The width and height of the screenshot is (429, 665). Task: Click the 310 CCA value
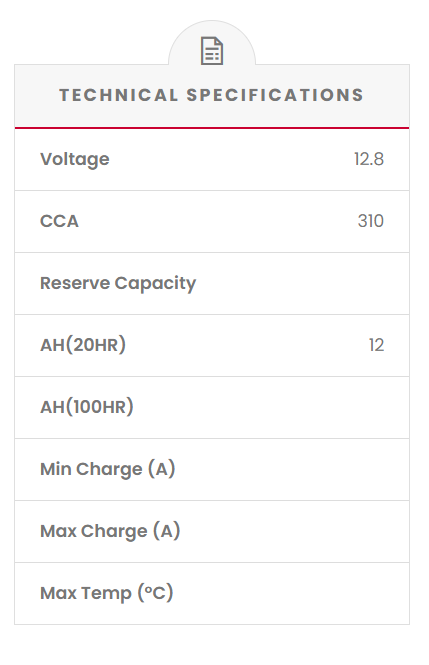point(370,221)
